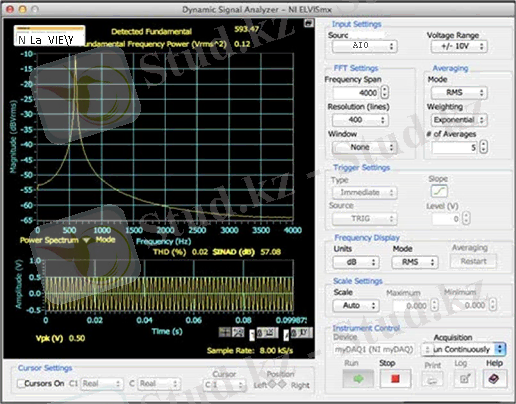Click the graph export icon at top-right
This screenshot has width=516, height=404.
click(x=309, y=23)
